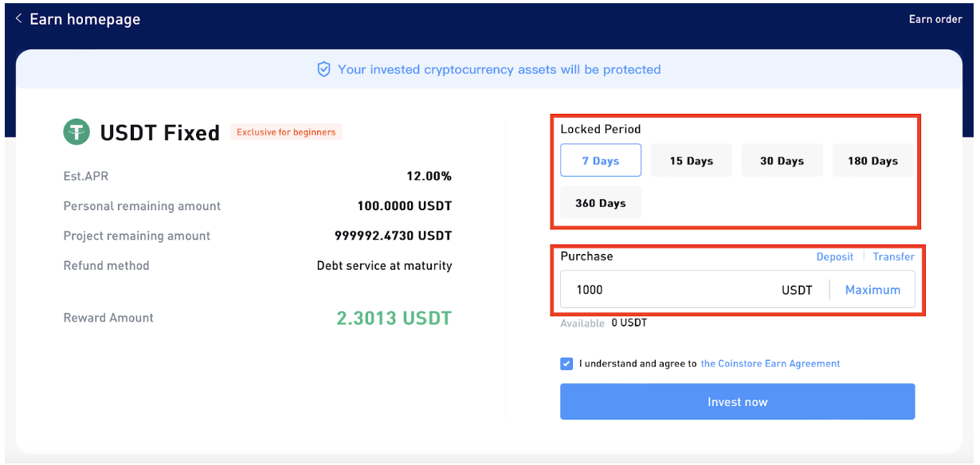Select the 7 Days locked period

pyautogui.click(x=601, y=160)
